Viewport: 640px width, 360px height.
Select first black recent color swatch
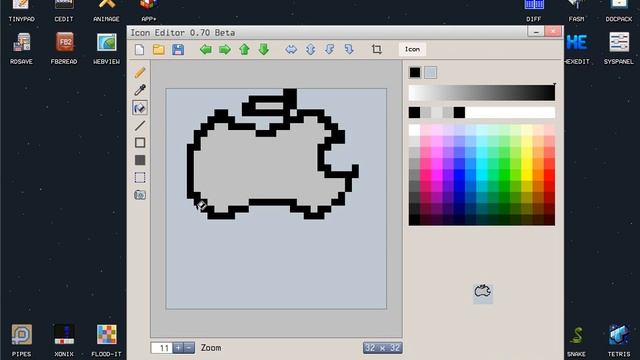coord(414,113)
